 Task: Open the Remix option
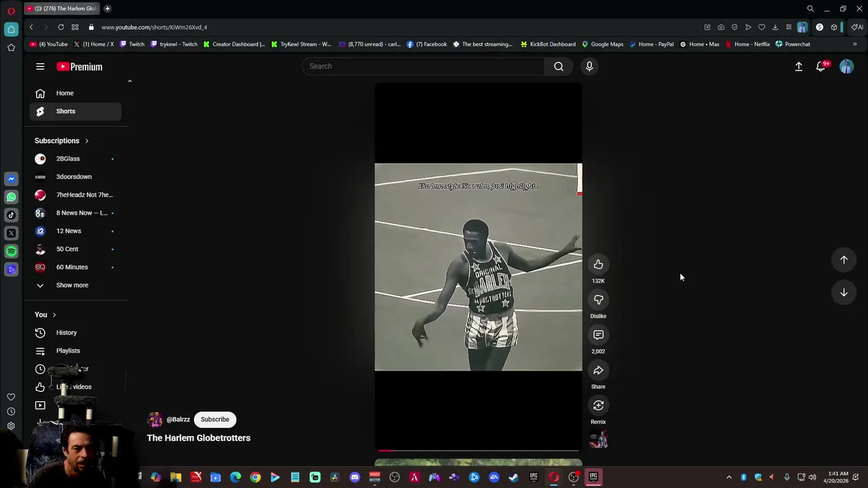coord(598,405)
